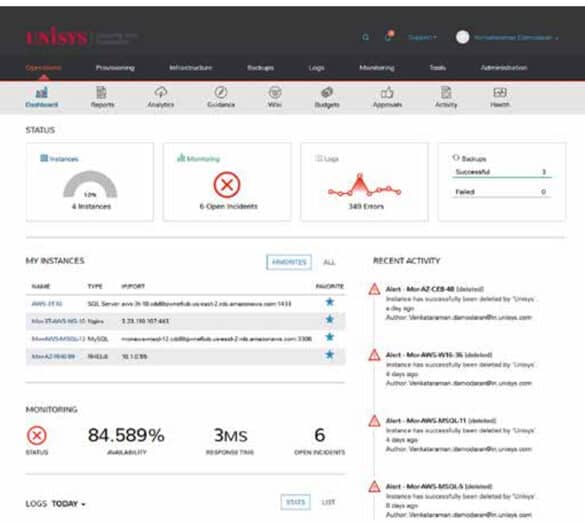Click the Errors count under Logs chart
Viewport: 585px width, 524px height.
coord(366,206)
